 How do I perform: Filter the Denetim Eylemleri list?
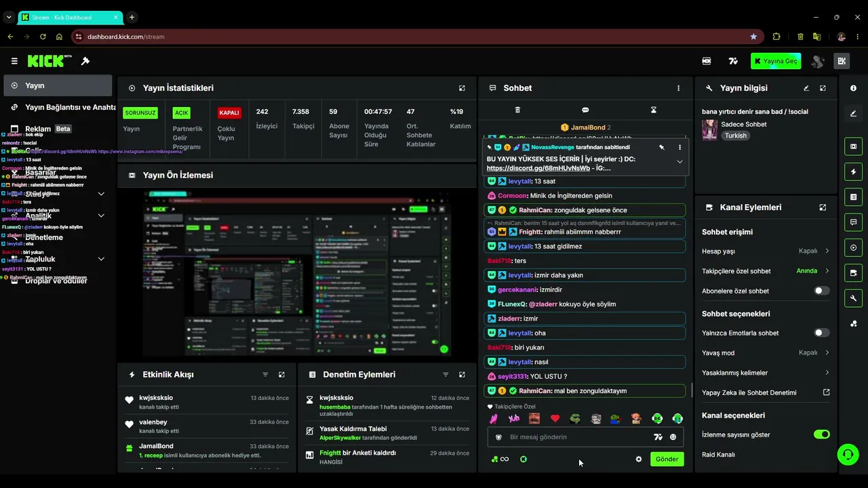(x=446, y=375)
